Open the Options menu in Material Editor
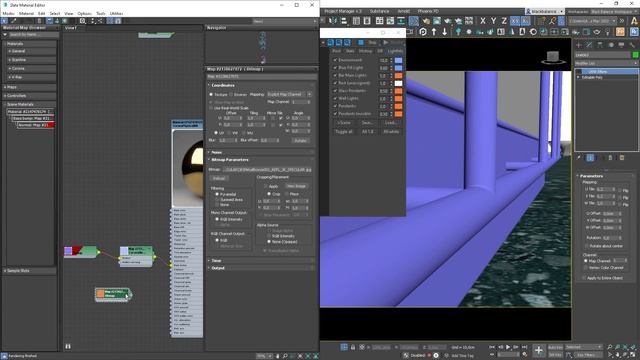This screenshot has width=640, height=360. [84, 13]
